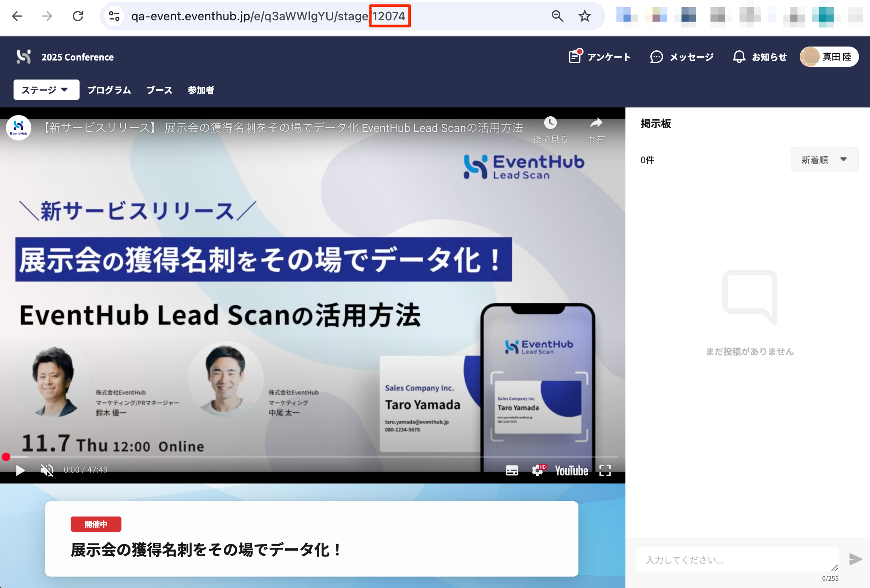Click the 0件 post count
The height and width of the screenshot is (588, 870).
click(x=647, y=160)
